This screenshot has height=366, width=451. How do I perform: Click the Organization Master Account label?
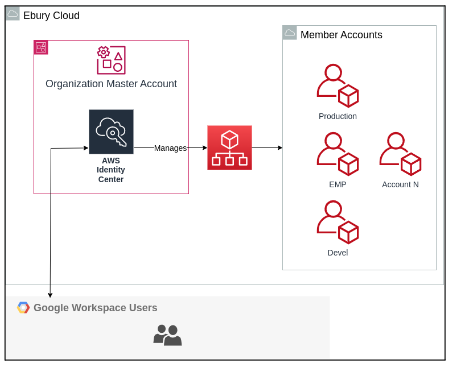(111, 84)
